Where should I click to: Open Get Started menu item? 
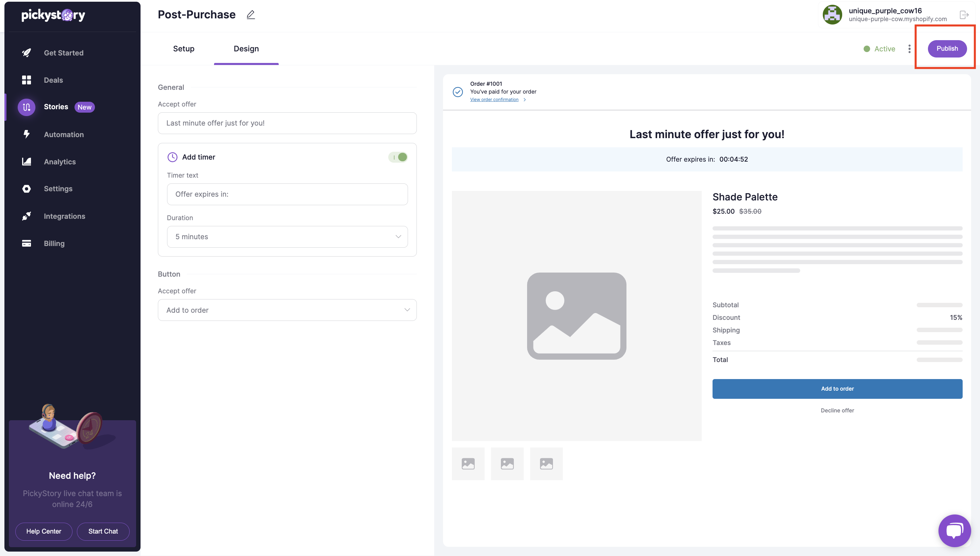pyautogui.click(x=63, y=53)
